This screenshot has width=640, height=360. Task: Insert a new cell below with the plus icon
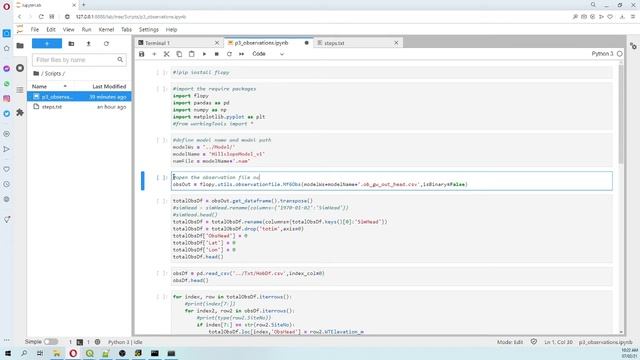pyautogui.click(x=154, y=54)
